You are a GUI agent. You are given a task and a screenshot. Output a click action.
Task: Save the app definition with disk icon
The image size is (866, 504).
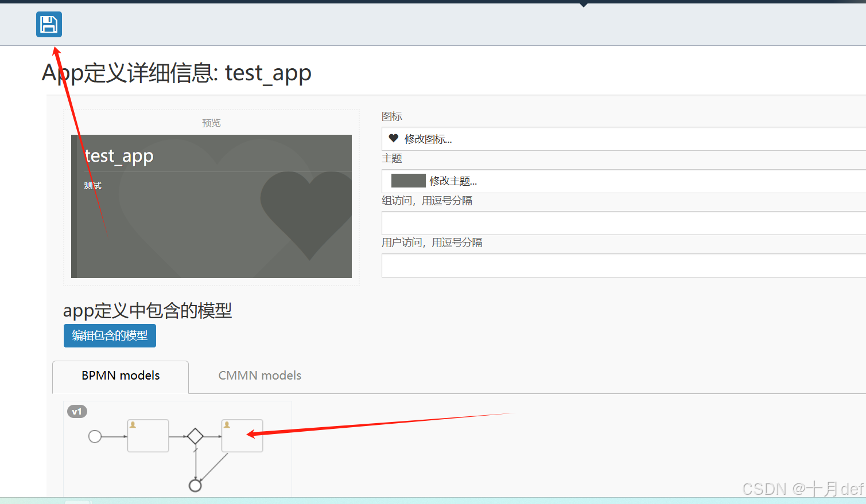(49, 25)
